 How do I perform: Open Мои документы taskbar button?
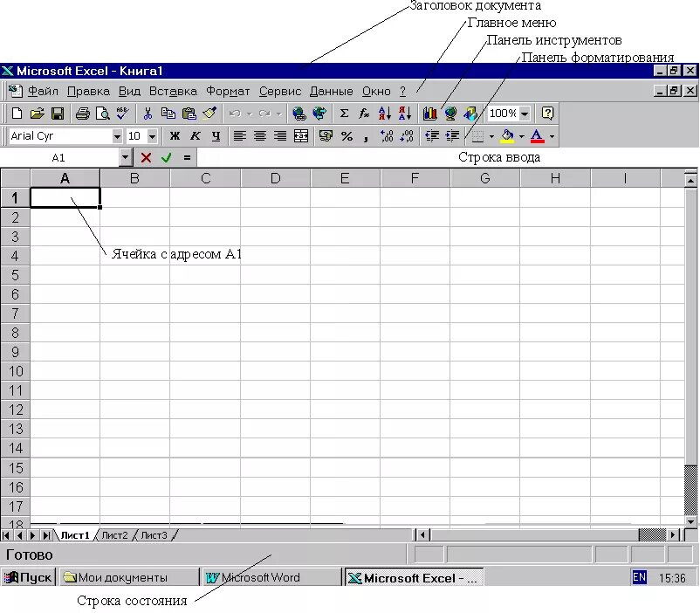129,577
